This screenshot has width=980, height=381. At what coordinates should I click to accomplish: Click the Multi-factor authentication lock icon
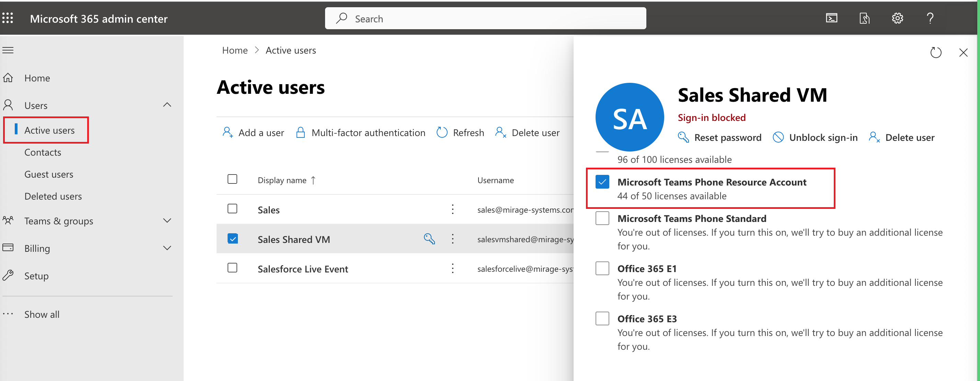[301, 133]
